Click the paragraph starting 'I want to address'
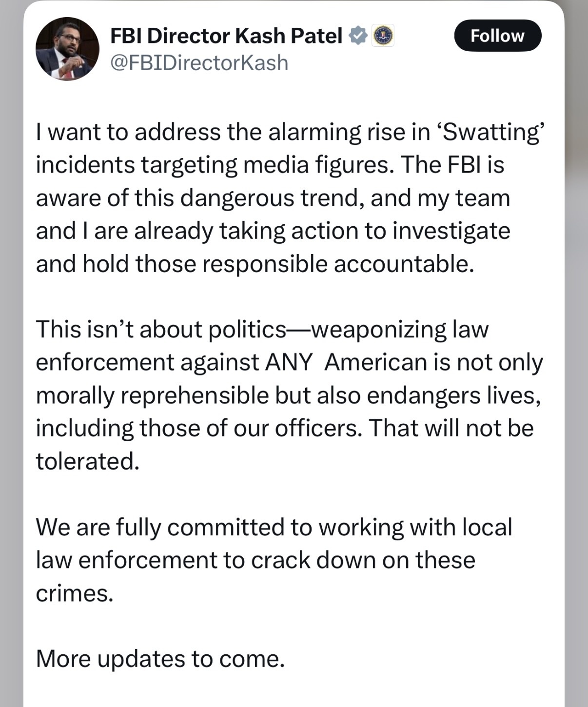 point(289,198)
